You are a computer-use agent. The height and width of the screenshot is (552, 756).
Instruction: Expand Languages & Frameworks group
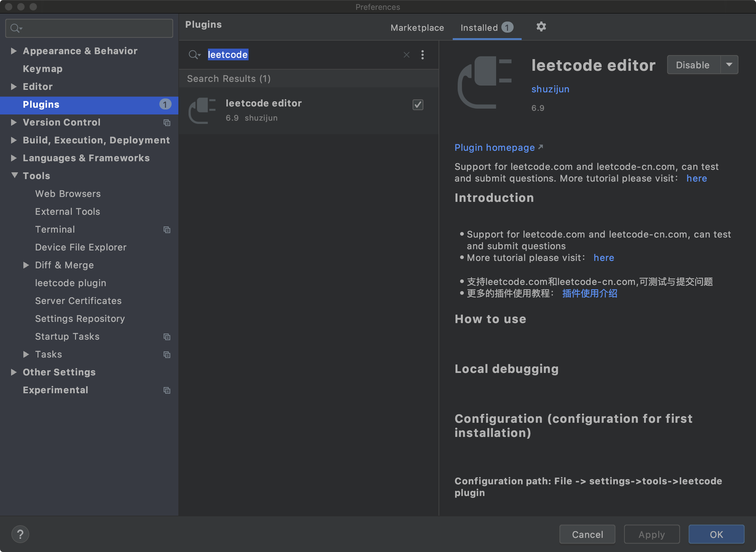coord(14,158)
